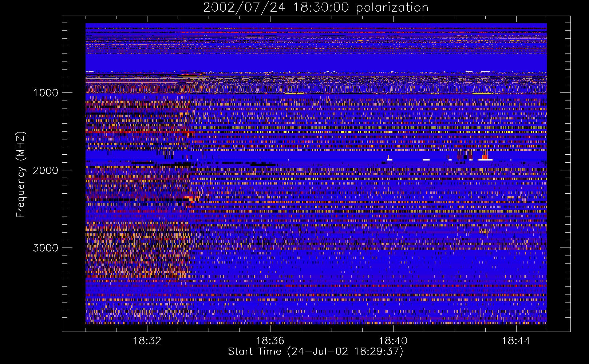Select the 18:36 time axis label
Image resolution: width=589 pixels, height=364 pixels.
(x=270, y=341)
